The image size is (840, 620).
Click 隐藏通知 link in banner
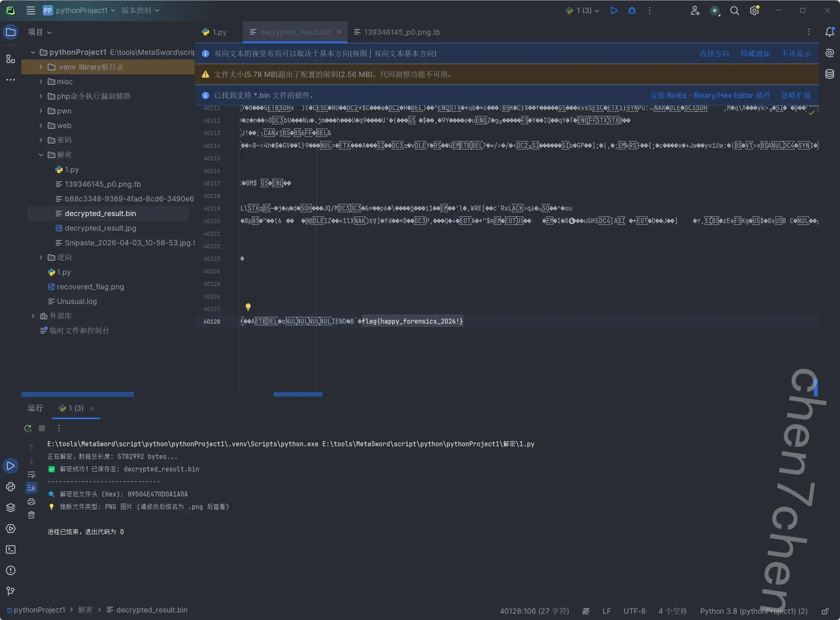[x=755, y=54]
